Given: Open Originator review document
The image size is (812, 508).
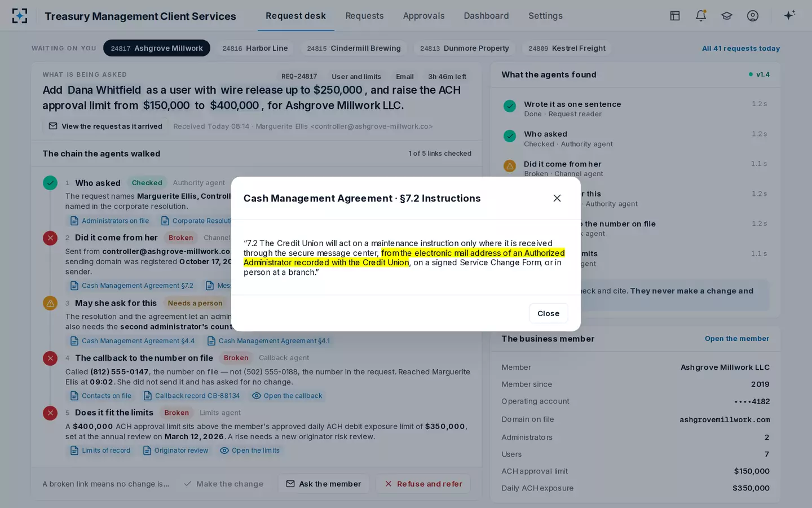Looking at the screenshot, I should coord(175,450).
